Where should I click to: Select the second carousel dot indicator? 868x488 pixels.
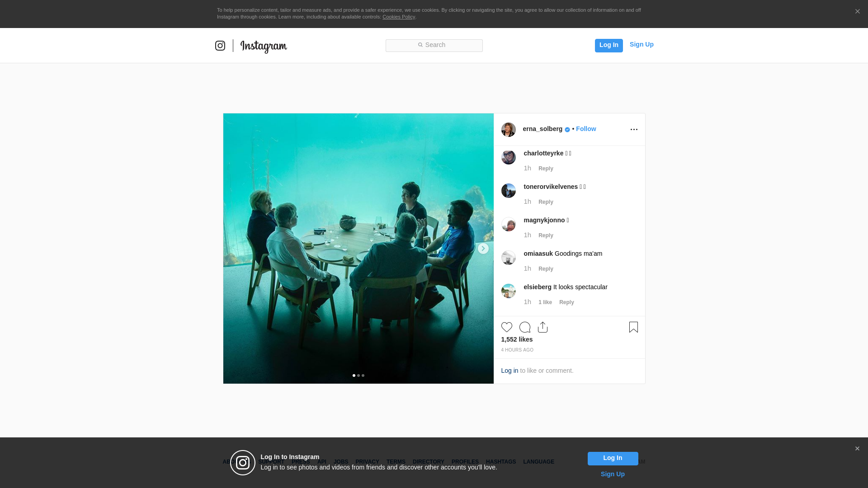pos(359,375)
